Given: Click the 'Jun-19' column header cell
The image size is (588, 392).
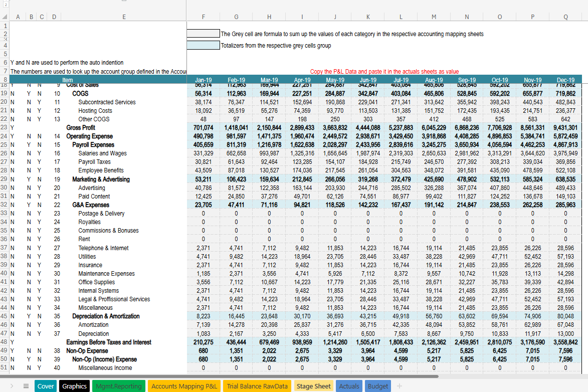Looking at the screenshot, I should coord(368,80).
